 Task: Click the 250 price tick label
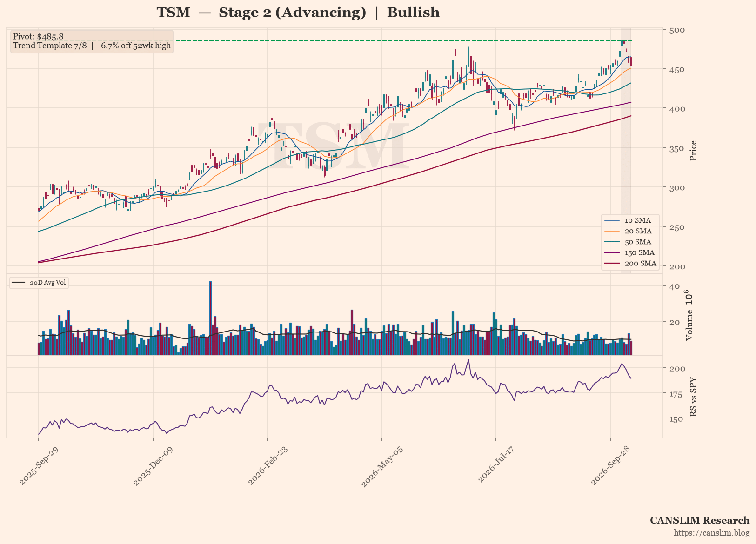[x=677, y=227]
